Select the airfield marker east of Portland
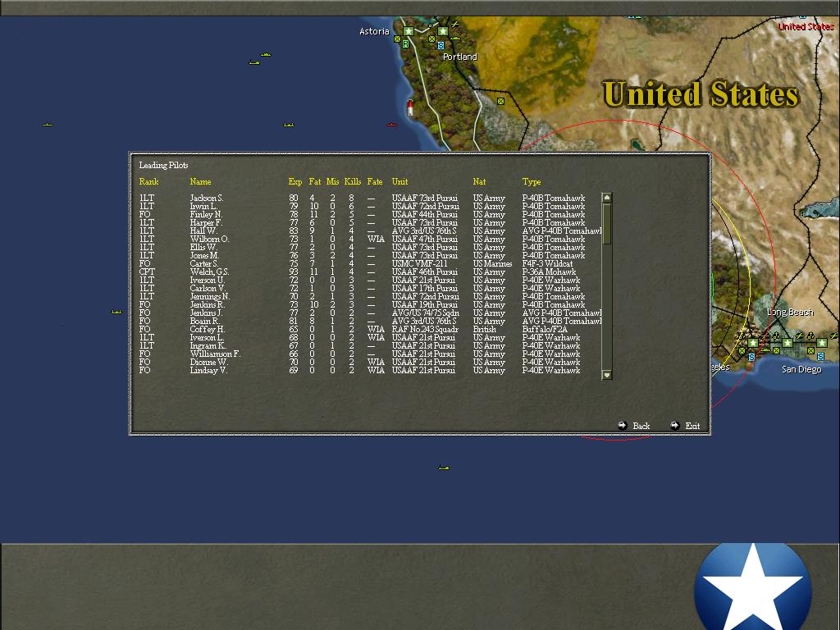 (455, 25)
